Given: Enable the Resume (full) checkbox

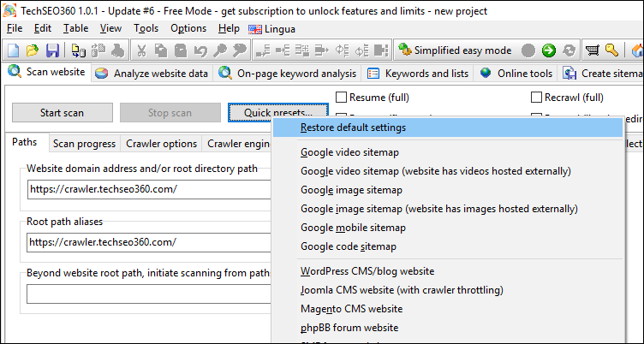Looking at the screenshot, I should 342,97.
